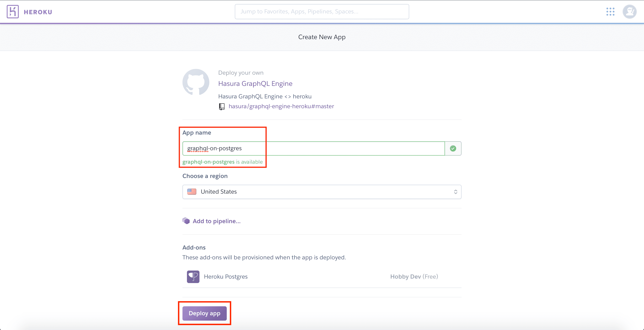Click the repository book icon
This screenshot has width=644, height=330.
[x=222, y=106]
